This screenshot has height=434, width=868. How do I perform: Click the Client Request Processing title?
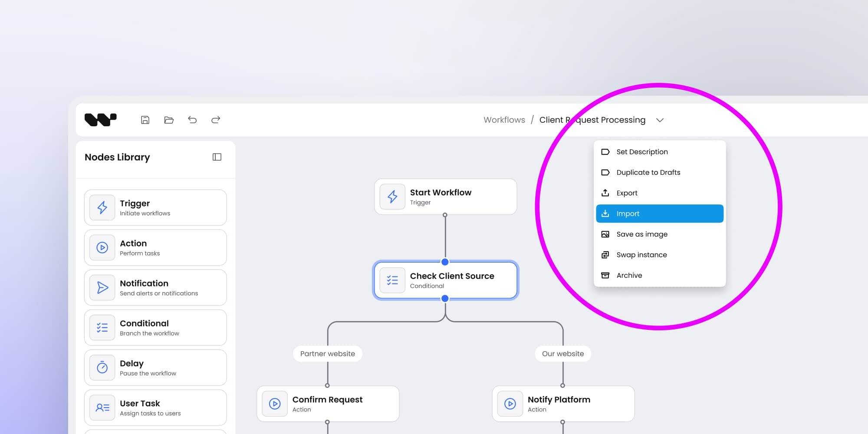click(x=592, y=120)
